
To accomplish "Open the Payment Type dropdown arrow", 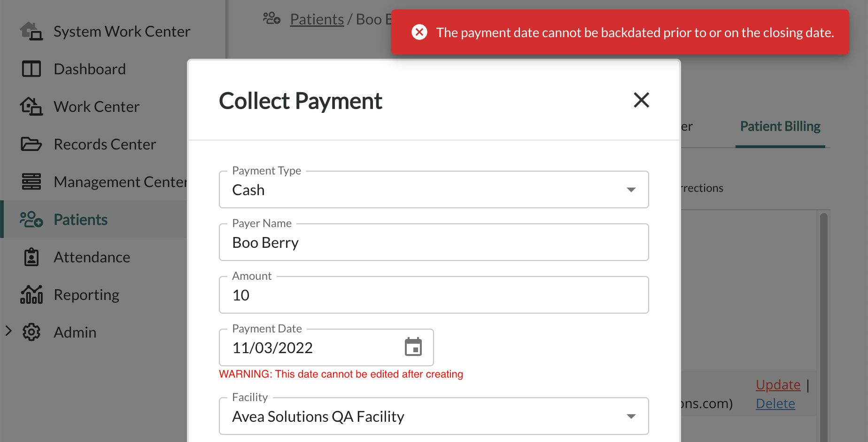I will (631, 190).
